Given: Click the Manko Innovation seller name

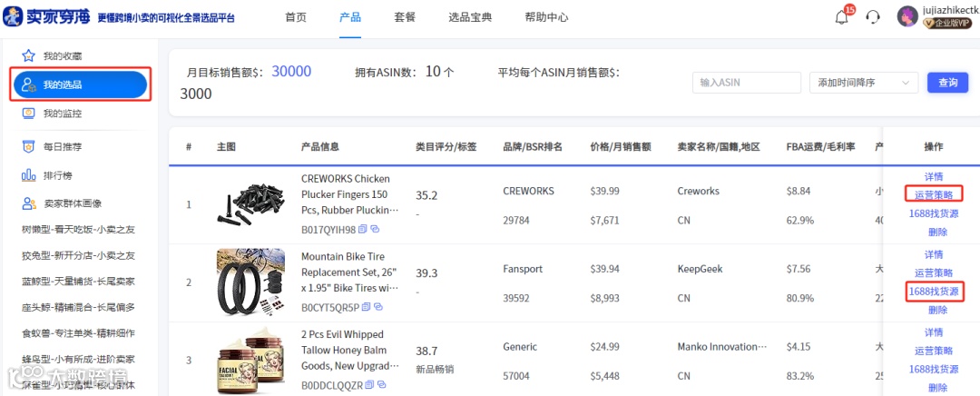Looking at the screenshot, I should tap(722, 347).
